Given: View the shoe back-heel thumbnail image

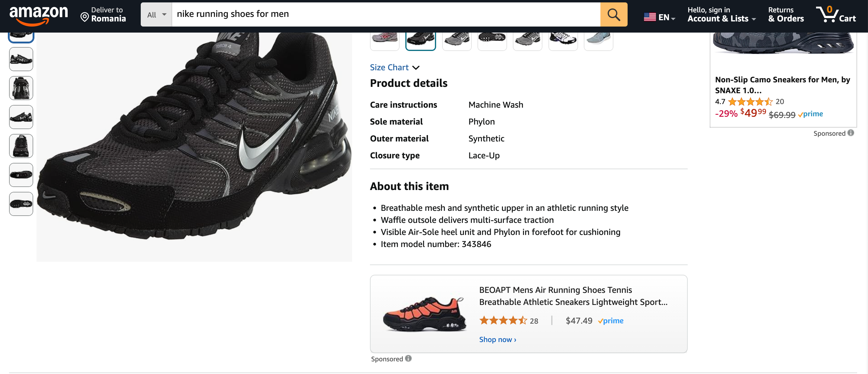Looking at the screenshot, I should pyautogui.click(x=21, y=88).
